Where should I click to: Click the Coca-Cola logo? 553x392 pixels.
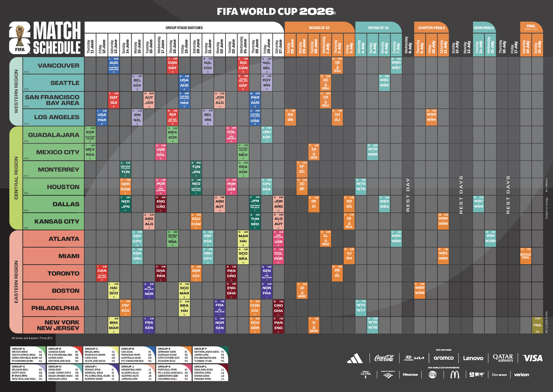pos(384,358)
